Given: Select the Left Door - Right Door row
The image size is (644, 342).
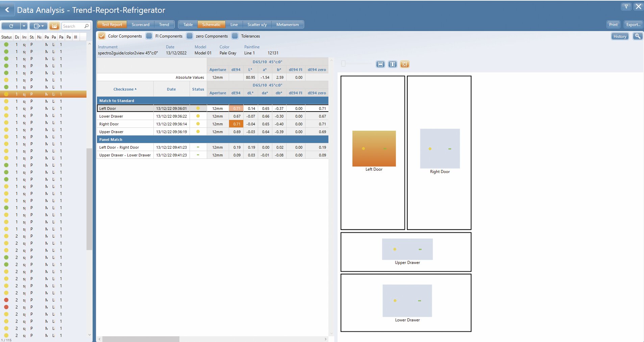Looking at the screenshot, I should click(x=213, y=147).
